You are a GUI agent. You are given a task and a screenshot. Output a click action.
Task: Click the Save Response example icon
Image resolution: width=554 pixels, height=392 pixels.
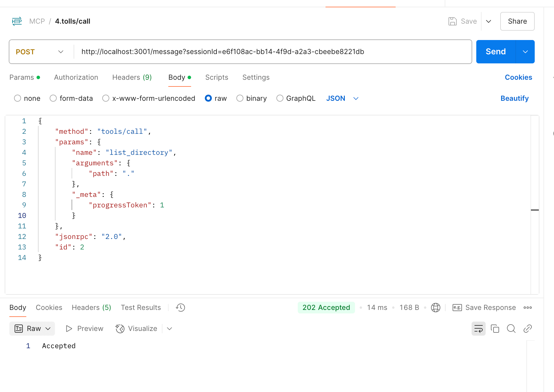tap(457, 308)
